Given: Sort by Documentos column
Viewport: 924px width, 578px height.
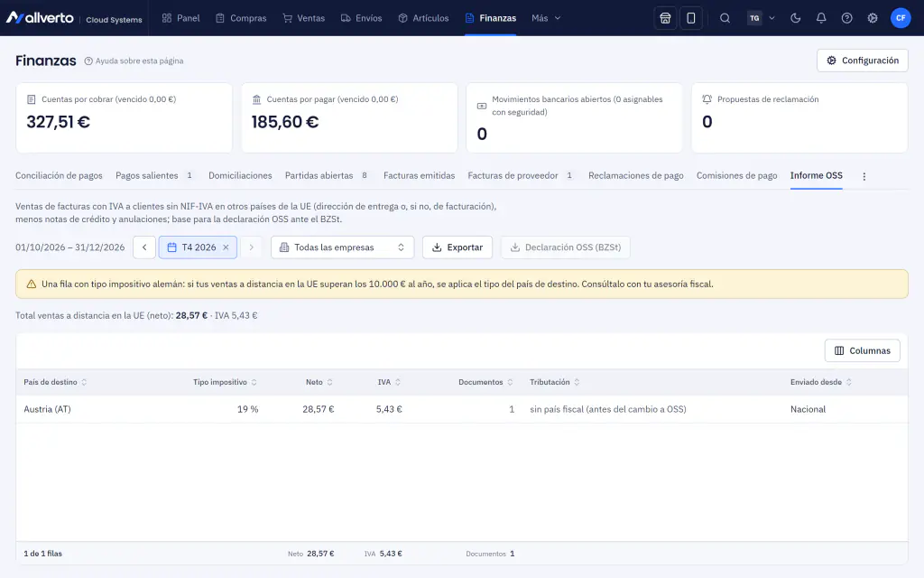Looking at the screenshot, I should pyautogui.click(x=485, y=382).
